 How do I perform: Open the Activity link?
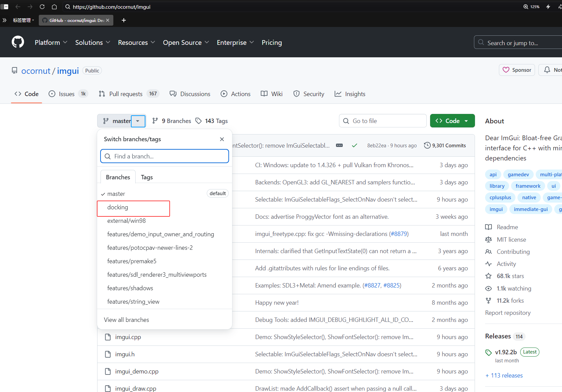point(501,264)
